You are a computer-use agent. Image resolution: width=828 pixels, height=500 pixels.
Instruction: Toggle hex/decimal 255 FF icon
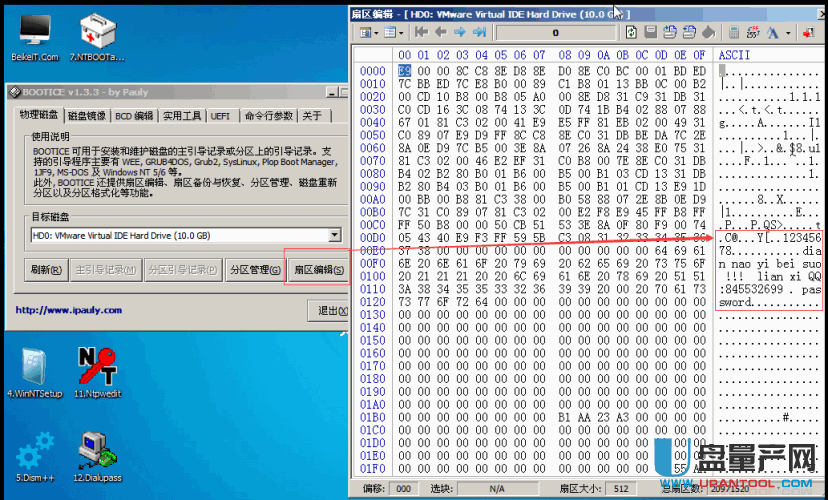click(753, 32)
